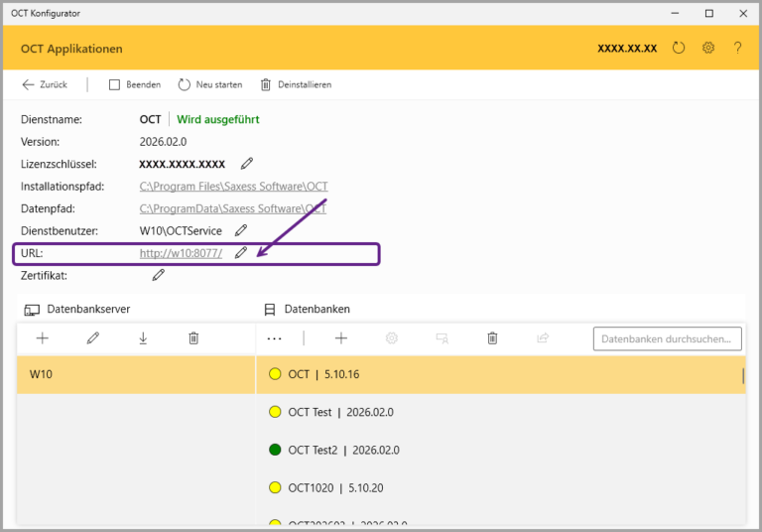Go back with Zurück button
The width and height of the screenshot is (762, 532).
[x=45, y=84]
